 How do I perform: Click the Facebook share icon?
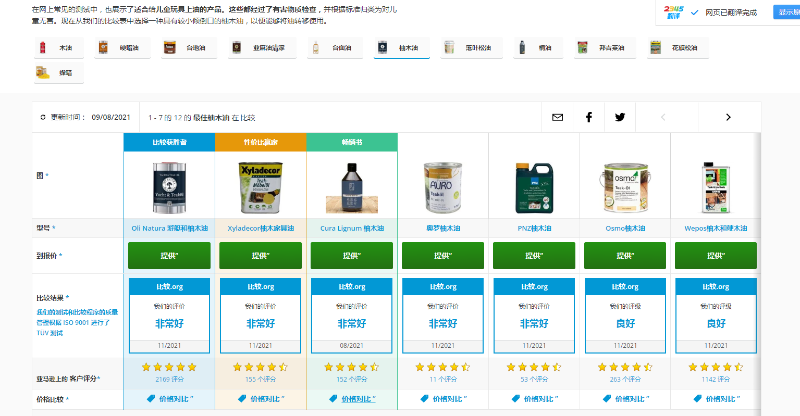tap(589, 117)
